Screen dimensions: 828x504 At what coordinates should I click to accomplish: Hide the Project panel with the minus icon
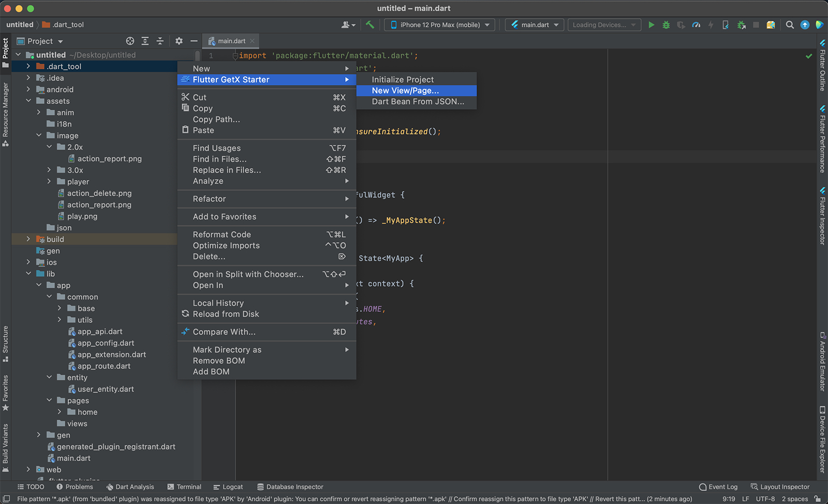194,41
